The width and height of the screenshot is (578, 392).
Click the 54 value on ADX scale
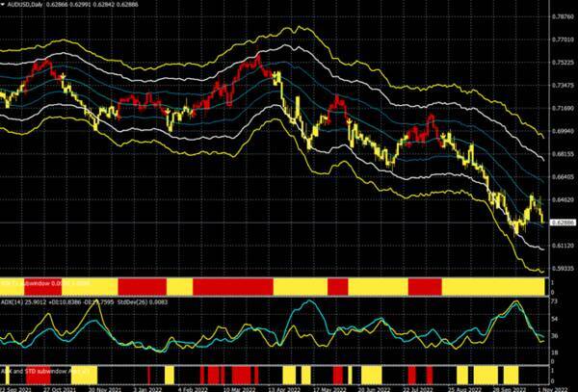coord(554,318)
